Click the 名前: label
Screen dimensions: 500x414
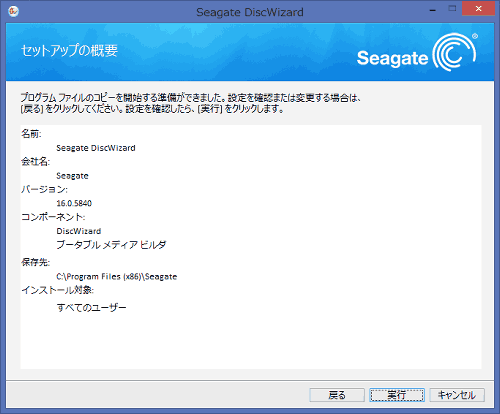[x=31, y=134]
